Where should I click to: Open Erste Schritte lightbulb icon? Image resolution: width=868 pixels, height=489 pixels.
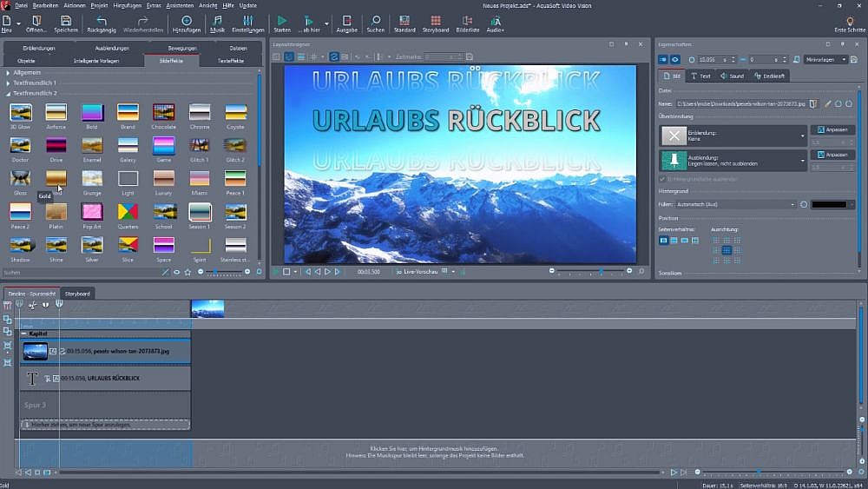[850, 21]
